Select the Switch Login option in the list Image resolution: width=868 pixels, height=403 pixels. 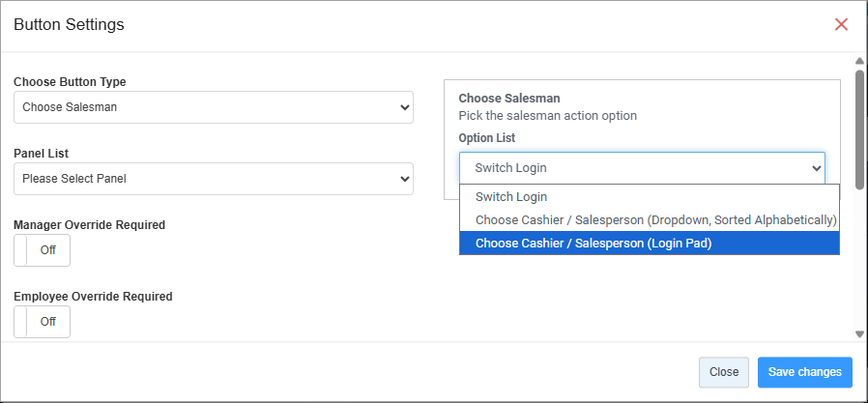(511, 196)
